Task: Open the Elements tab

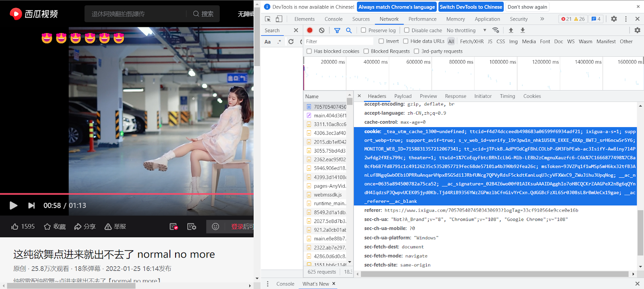Action: point(304,19)
